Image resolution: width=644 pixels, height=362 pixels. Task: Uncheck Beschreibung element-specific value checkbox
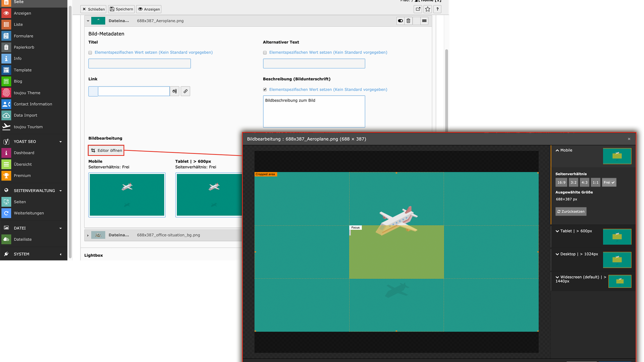coord(265,89)
